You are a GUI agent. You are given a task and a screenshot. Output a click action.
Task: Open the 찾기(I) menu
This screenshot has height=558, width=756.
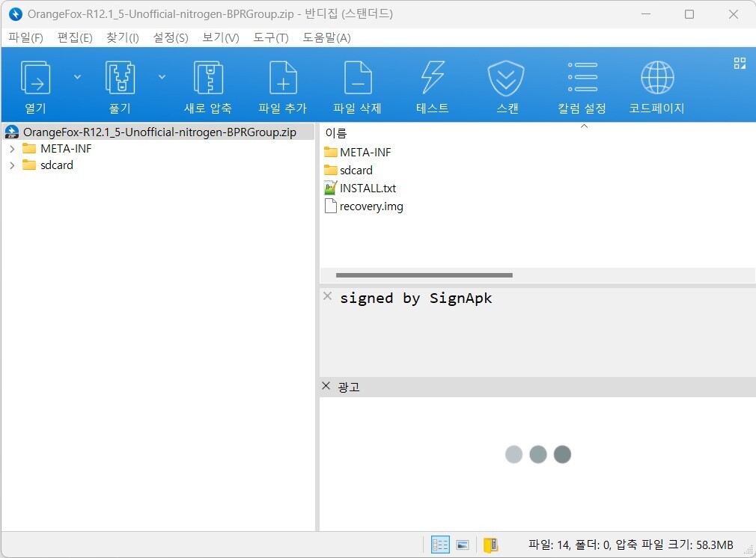pos(123,37)
